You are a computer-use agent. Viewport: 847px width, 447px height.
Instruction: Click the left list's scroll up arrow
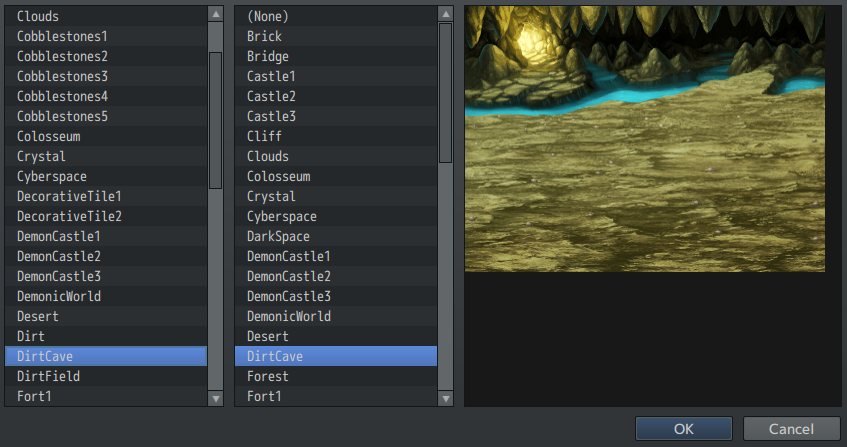pos(215,15)
